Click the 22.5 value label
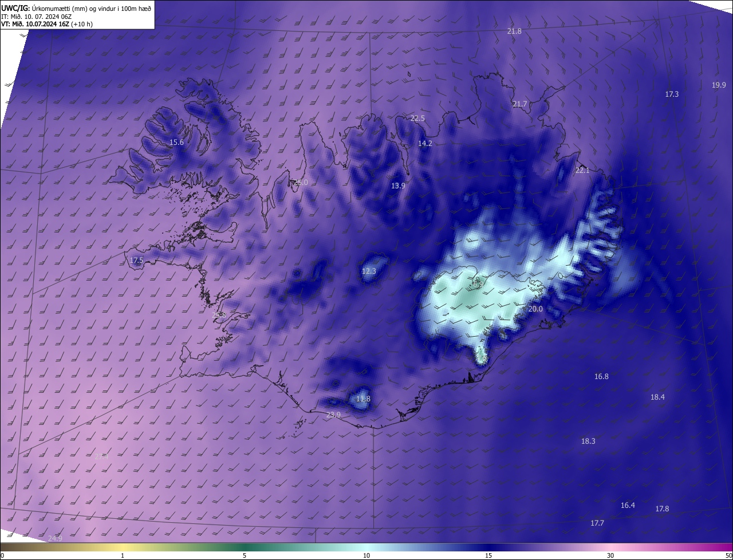The width and height of the screenshot is (733, 560). click(417, 118)
